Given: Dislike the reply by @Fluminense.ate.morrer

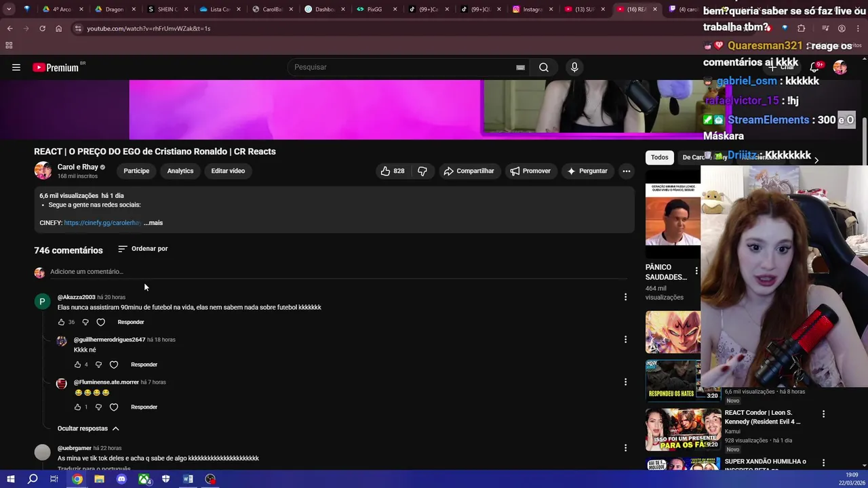Looking at the screenshot, I should coord(98,407).
